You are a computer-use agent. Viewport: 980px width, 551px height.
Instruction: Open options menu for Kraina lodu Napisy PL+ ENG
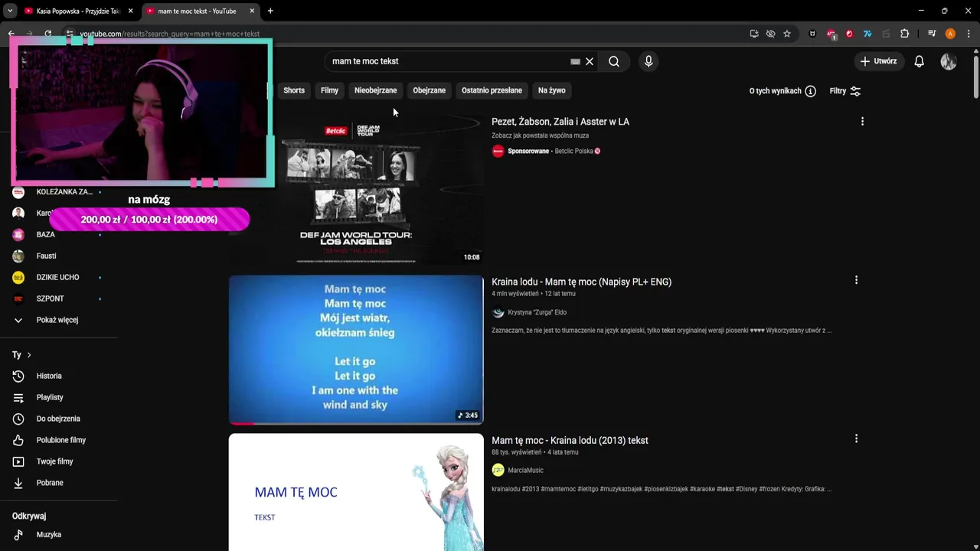pyautogui.click(x=856, y=280)
